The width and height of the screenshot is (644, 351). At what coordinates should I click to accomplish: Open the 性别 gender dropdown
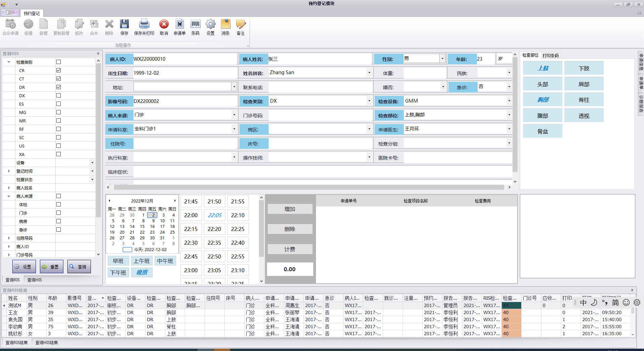point(442,59)
